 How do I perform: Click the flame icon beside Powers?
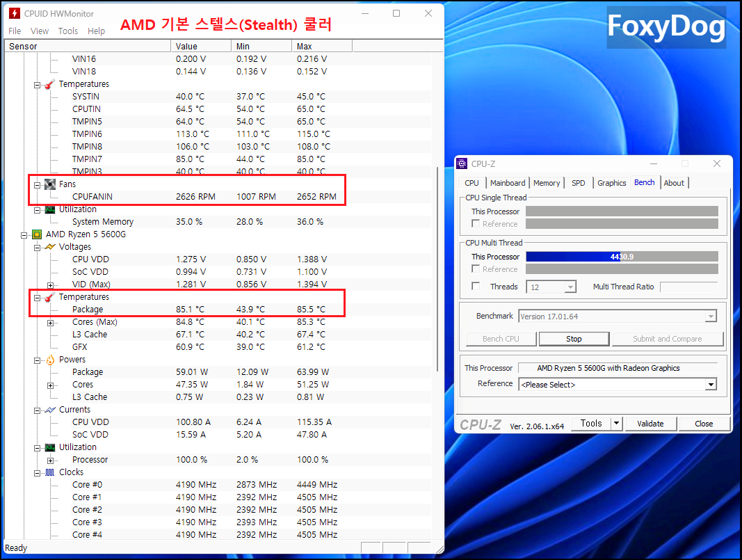49,360
